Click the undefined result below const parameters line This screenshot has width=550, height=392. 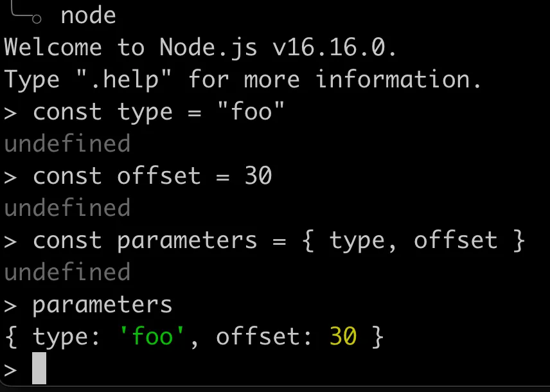tap(67, 272)
